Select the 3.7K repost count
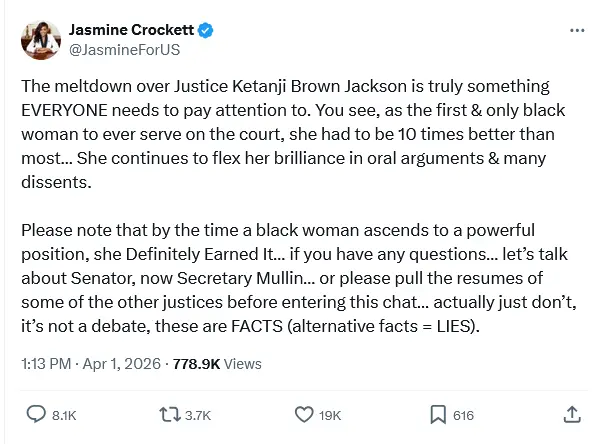The width and height of the screenshot is (601, 444). (197, 414)
